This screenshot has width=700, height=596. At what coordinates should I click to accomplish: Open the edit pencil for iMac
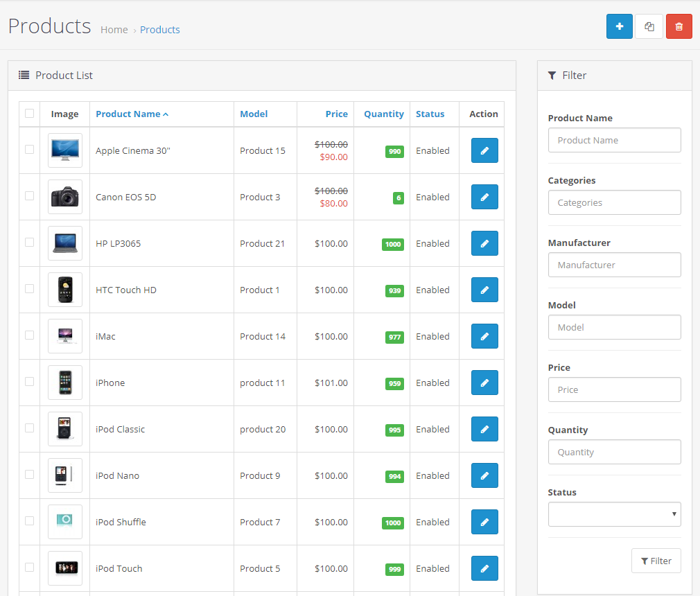point(484,336)
